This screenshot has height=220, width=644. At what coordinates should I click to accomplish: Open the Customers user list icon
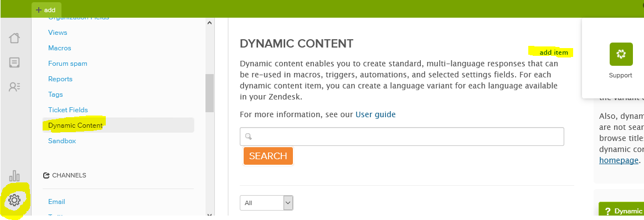[14, 87]
